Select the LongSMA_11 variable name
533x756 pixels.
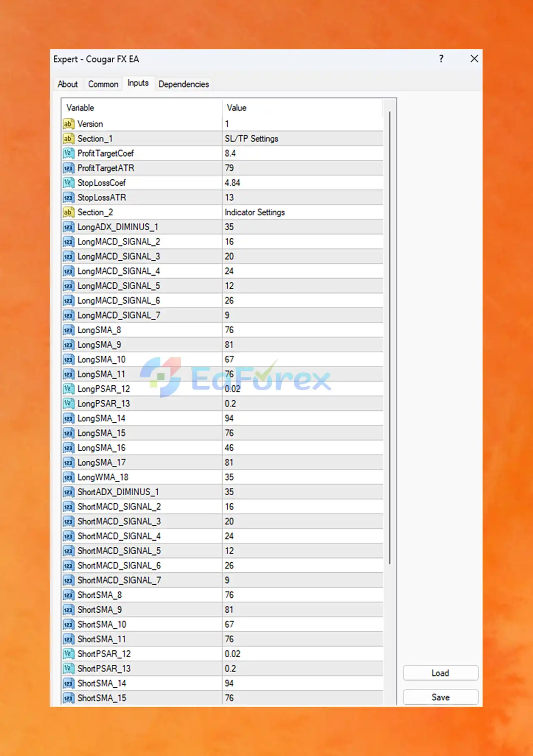(x=101, y=374)
